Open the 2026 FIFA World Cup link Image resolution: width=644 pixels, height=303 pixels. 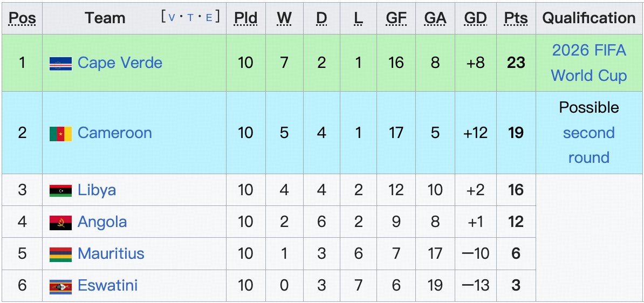click(x=588, y=63)
